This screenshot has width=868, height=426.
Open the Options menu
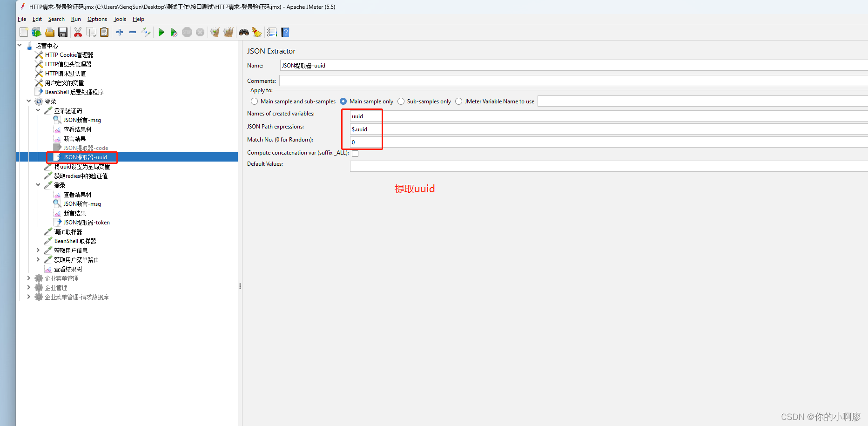(x=97, y=19)
